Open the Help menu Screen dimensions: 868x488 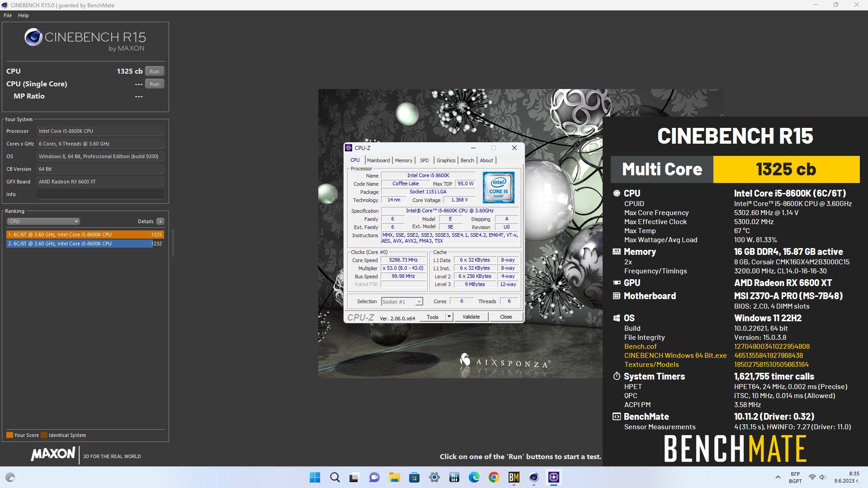click(x=24, y=15)
